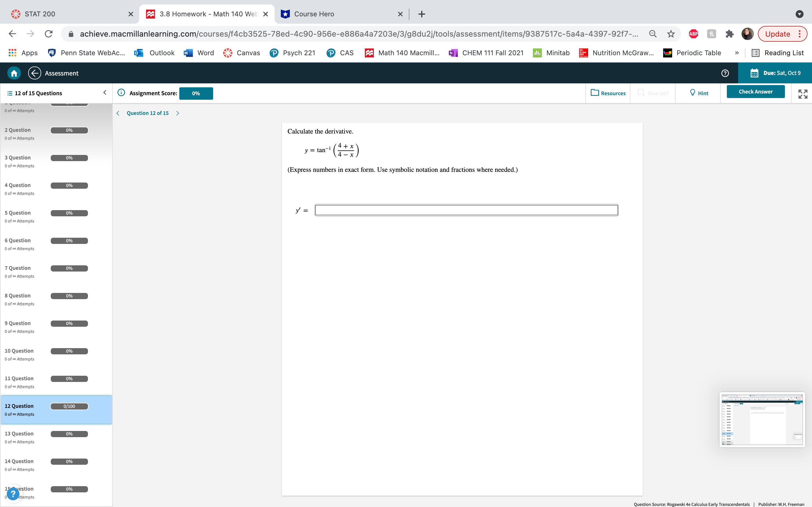
Task: Click the home icon in Assessment header
Action: coord(14,73)
